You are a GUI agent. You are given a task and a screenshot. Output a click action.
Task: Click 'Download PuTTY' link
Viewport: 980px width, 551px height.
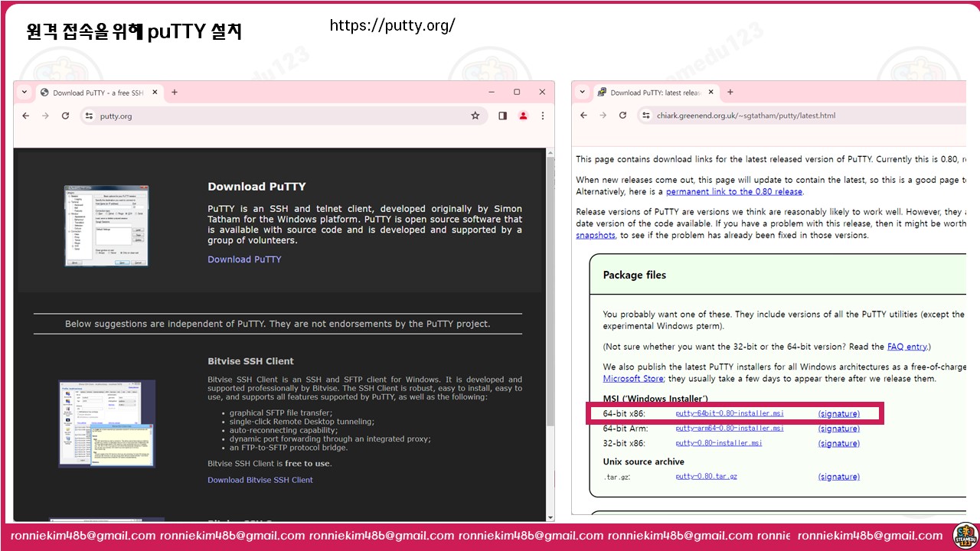coord(244,259)
